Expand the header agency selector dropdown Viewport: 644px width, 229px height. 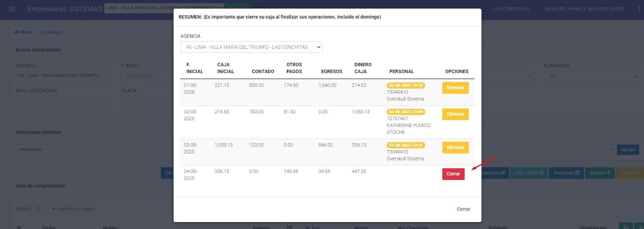163,8
